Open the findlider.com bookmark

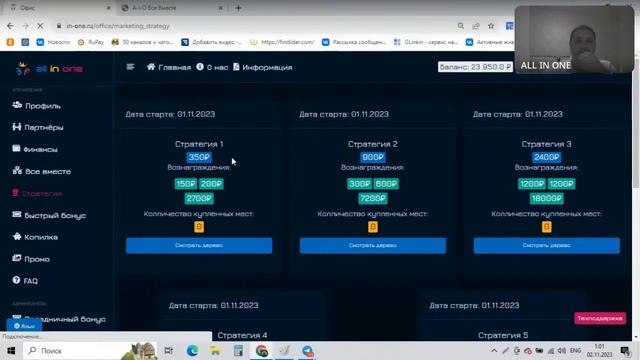[282, 42]
